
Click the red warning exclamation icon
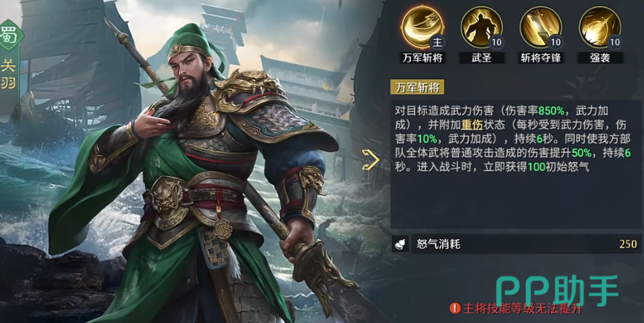454,308
